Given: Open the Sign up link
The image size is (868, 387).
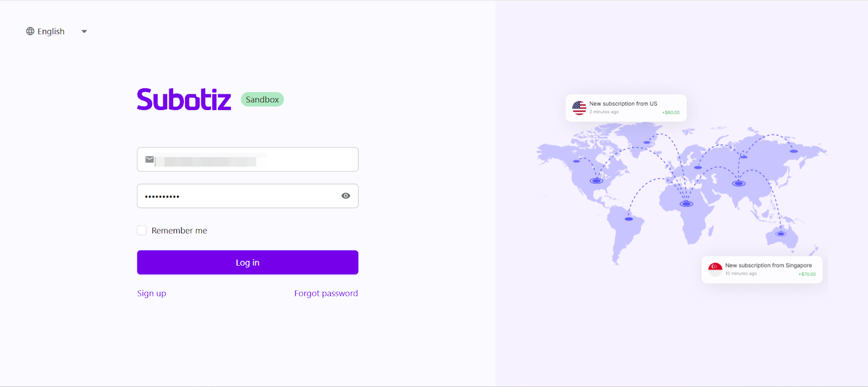Looking at the screenshot, I should click(x=151, y=293).
